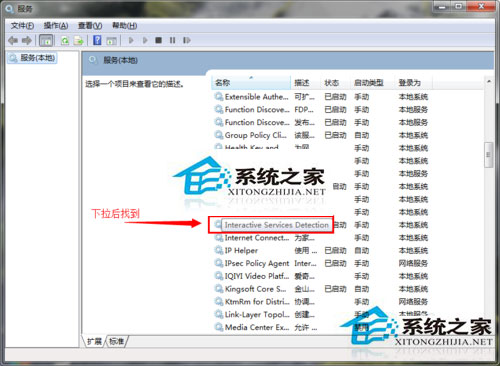
Task: Click the 服务 icon in the title bar
Action: point(10,8)
